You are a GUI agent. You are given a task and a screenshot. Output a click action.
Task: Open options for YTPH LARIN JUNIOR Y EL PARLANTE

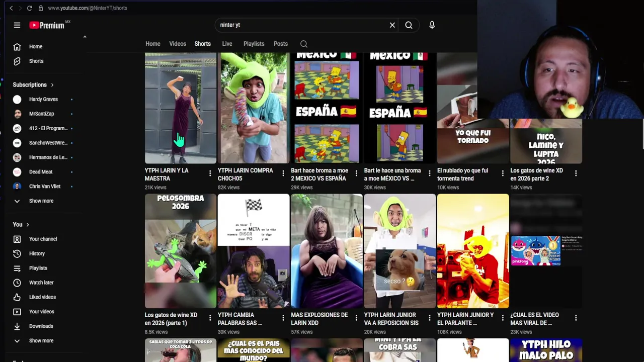(x=503, y=318)
